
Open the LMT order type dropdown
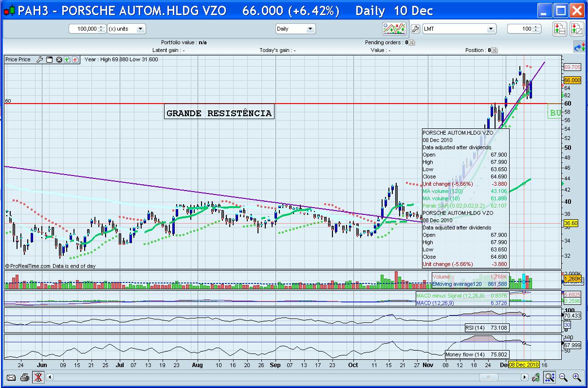(x=459, y=29)
